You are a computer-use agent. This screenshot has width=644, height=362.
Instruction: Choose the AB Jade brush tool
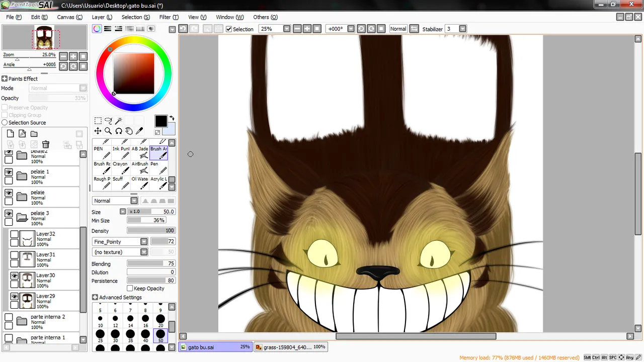[140, 153]
